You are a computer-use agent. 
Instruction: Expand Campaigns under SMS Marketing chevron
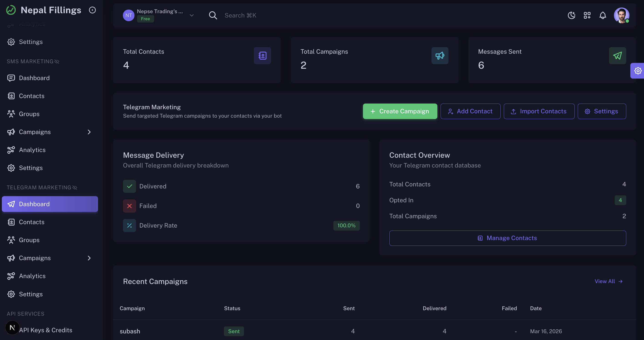89,132
